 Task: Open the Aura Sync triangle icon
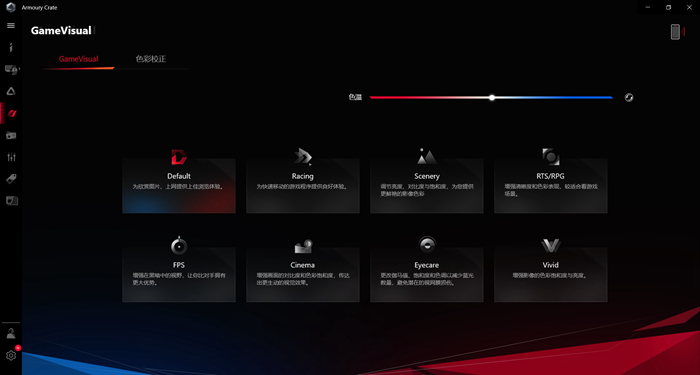[x=11, y=91]
